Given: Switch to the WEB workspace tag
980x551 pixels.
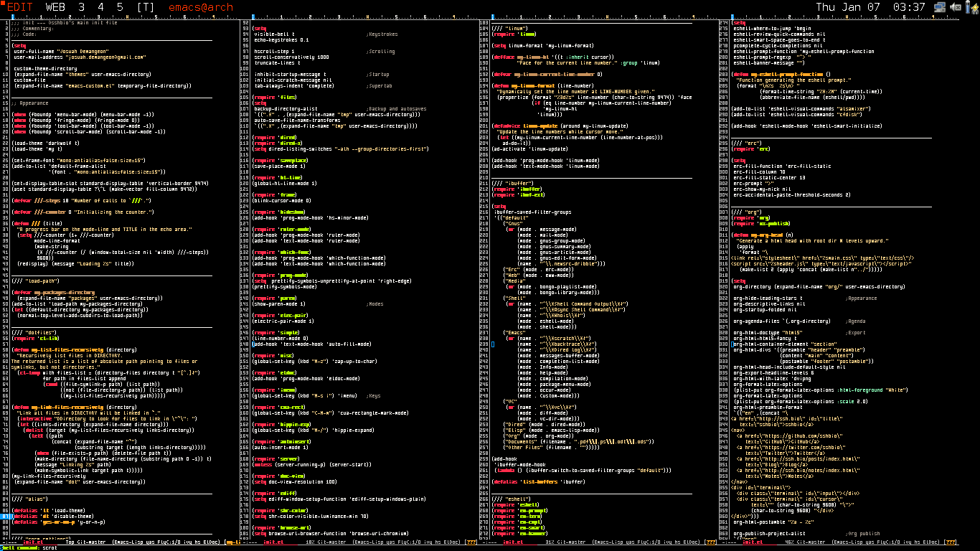Looking at the screenshot, I should (56, 7).
